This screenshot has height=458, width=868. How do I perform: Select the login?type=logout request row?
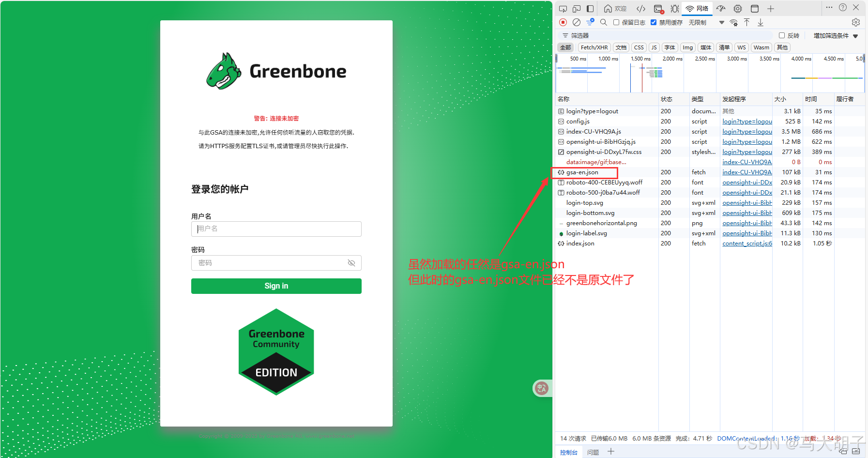(x=710, y=111)
